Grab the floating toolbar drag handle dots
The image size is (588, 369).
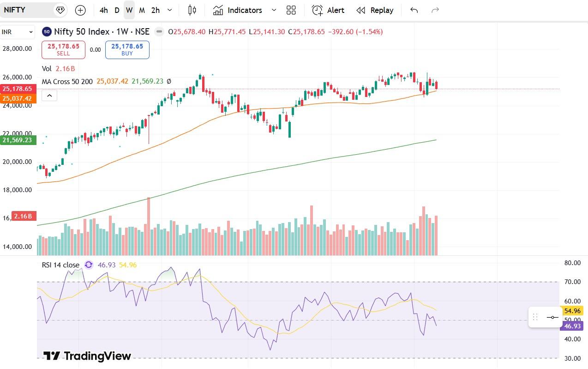(535, 317)
